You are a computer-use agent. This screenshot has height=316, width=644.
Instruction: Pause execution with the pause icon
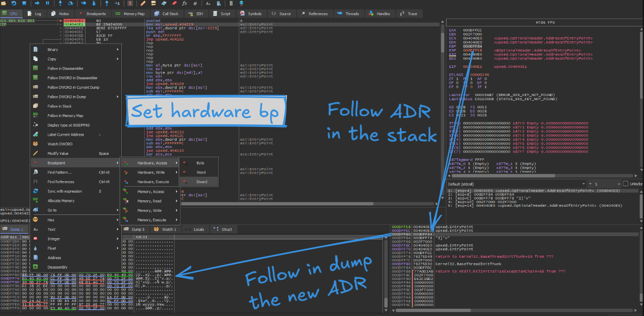47,3
